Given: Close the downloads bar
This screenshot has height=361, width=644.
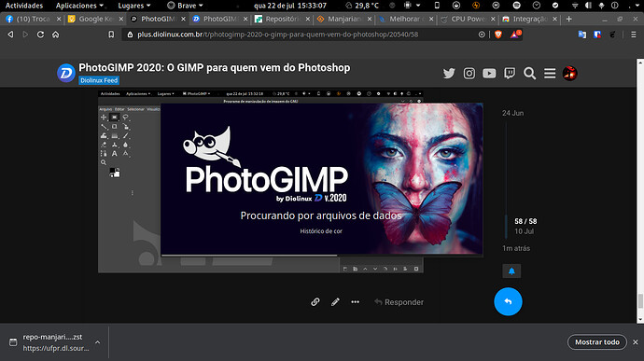Looking at the screenshot, I should click(x=636, y=342).
